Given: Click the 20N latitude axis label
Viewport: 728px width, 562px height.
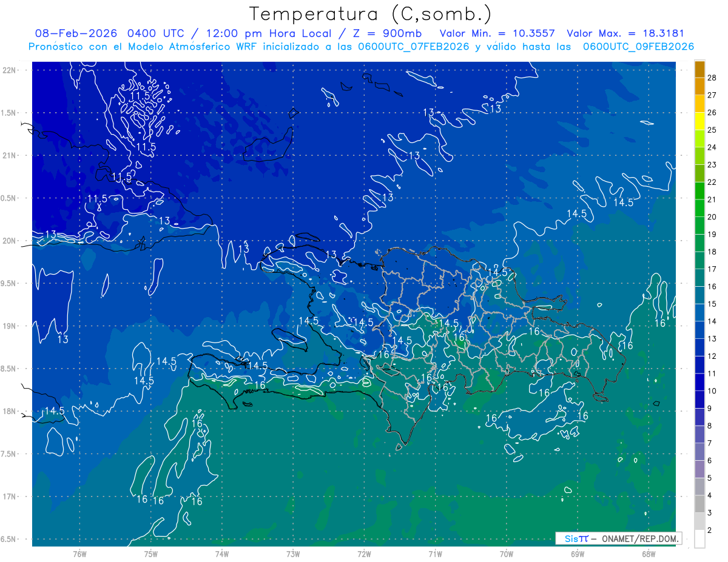Looking at the screenshot, I should point(9,241).
